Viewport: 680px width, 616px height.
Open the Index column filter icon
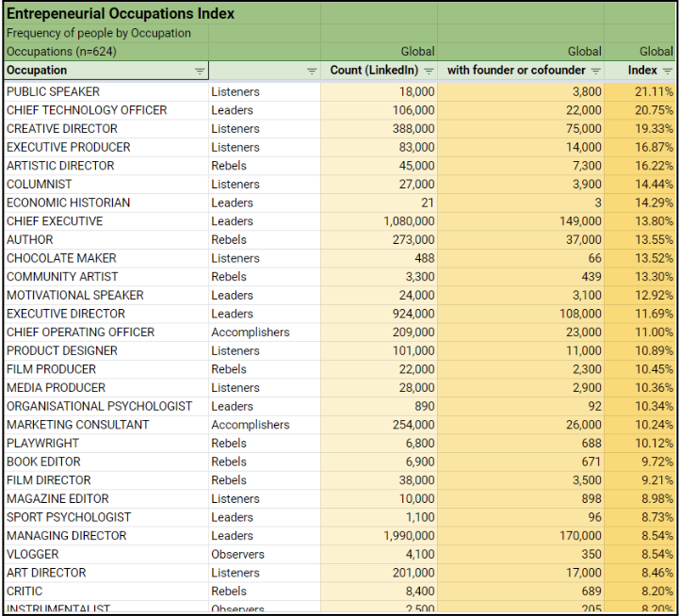click(668, 72)
